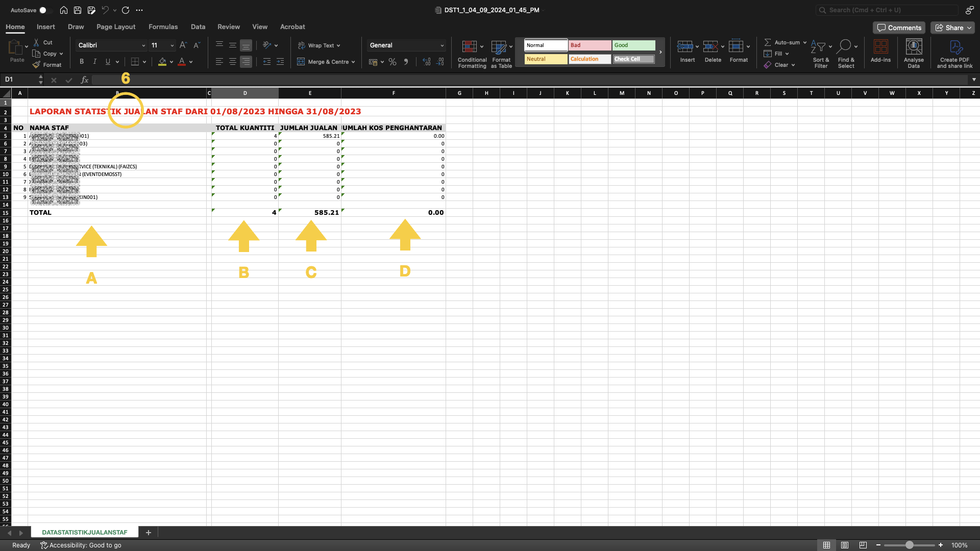
Task: Expand the Merge & Centre dropdown arrow
Action: 353,62
